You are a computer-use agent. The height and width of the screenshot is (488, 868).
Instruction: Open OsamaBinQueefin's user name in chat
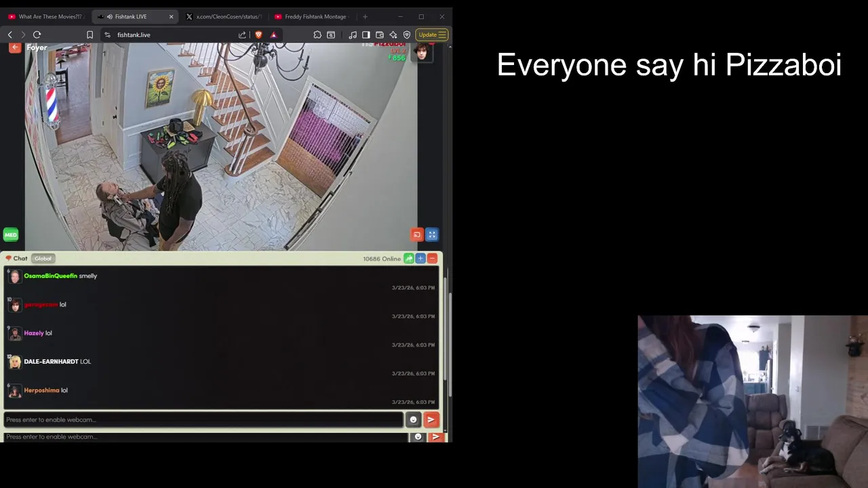(50, 276)
